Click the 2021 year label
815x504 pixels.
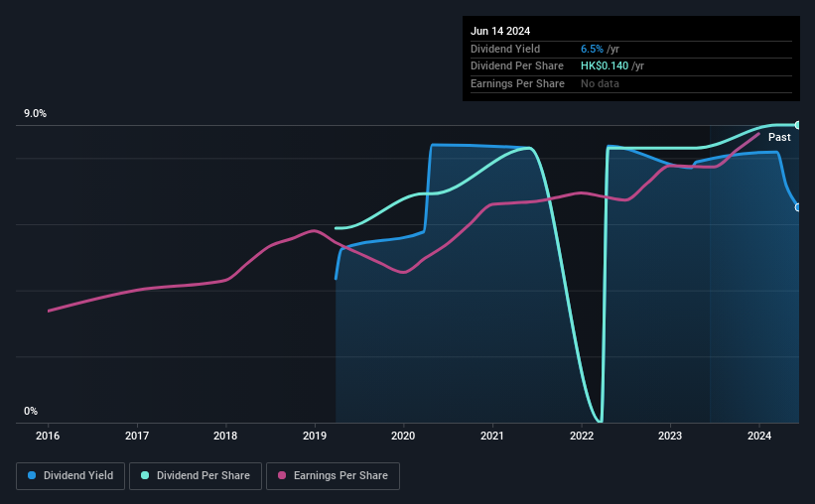tap(492, 436)
